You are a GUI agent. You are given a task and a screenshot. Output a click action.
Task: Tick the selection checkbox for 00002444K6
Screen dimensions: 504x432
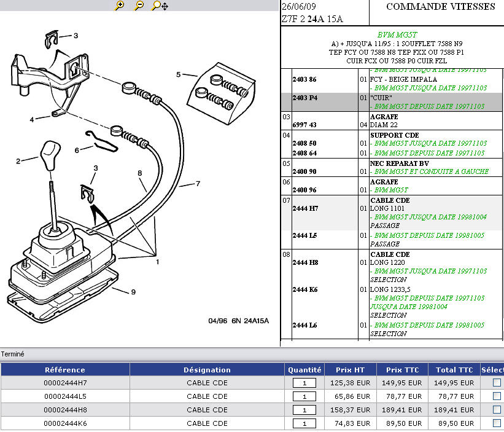point(497,423)
